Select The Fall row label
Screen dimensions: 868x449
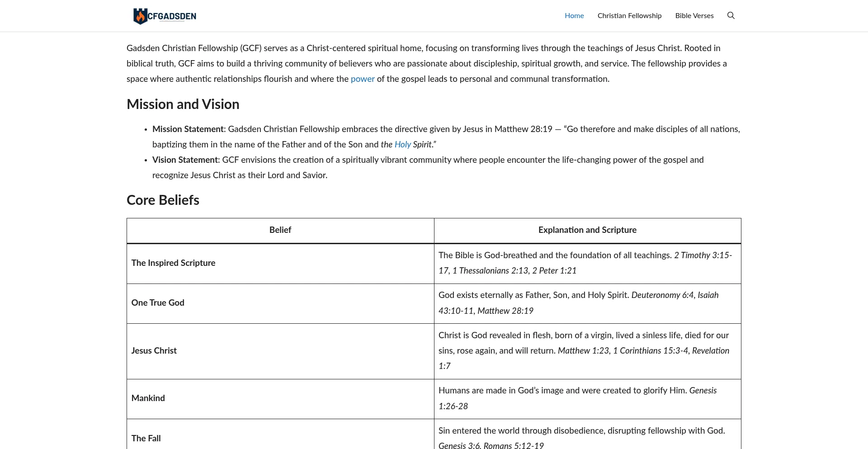(x=146, y=438)
